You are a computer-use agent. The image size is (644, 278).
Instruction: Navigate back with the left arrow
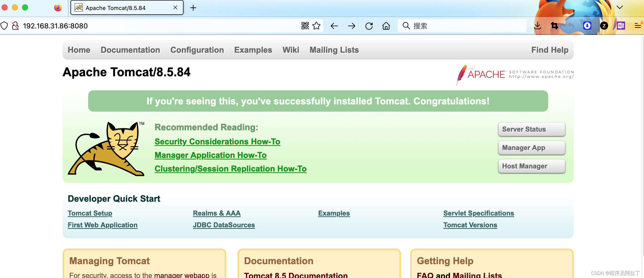click(x=334, y=26)
